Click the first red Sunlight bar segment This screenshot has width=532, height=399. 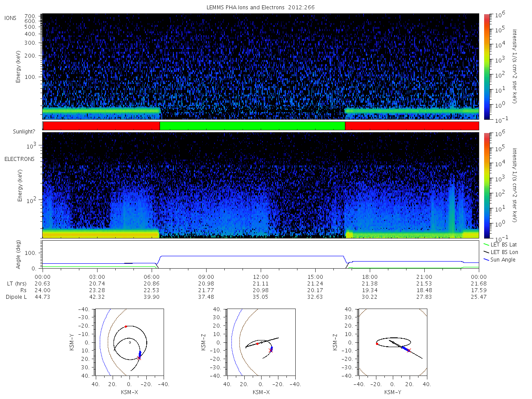pos(102,126)
